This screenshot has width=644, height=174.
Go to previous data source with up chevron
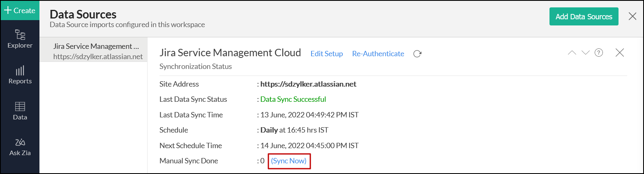(572, 53)
